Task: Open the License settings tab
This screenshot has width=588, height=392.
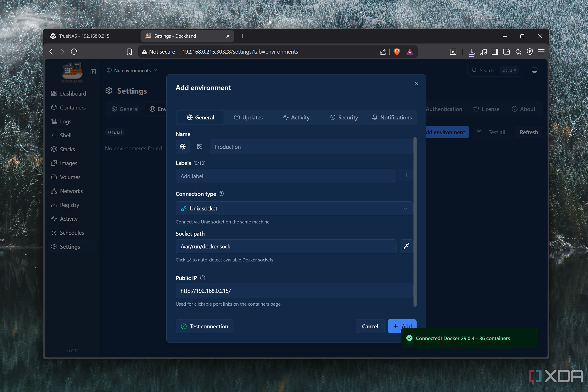Action: [486, 109]
